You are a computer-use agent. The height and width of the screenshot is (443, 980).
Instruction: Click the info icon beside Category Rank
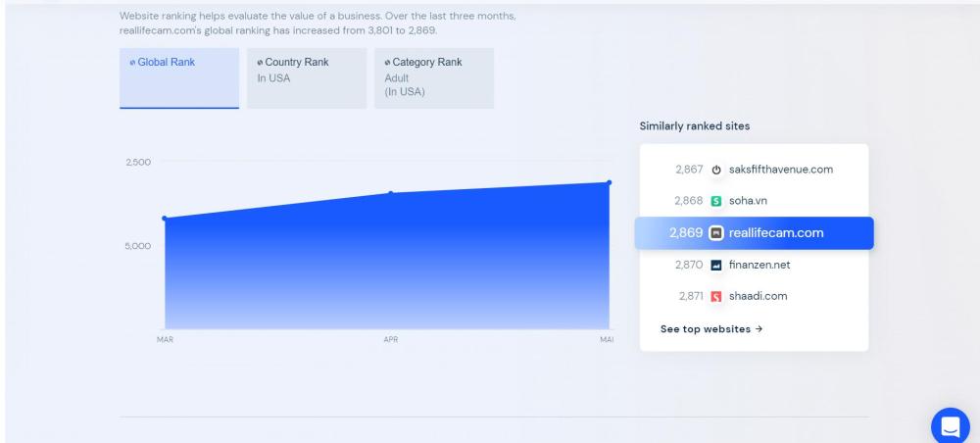(387, 63)
